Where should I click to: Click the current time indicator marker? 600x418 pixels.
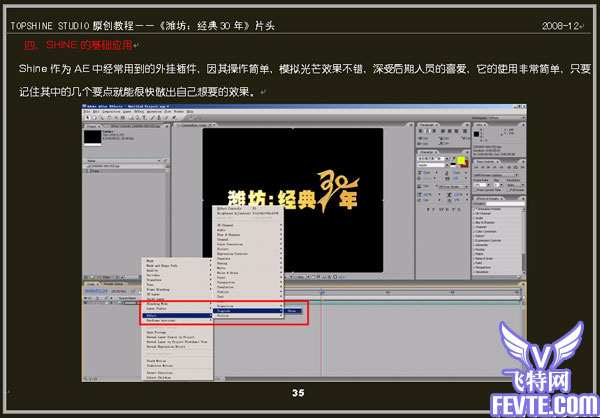(321, 293)
